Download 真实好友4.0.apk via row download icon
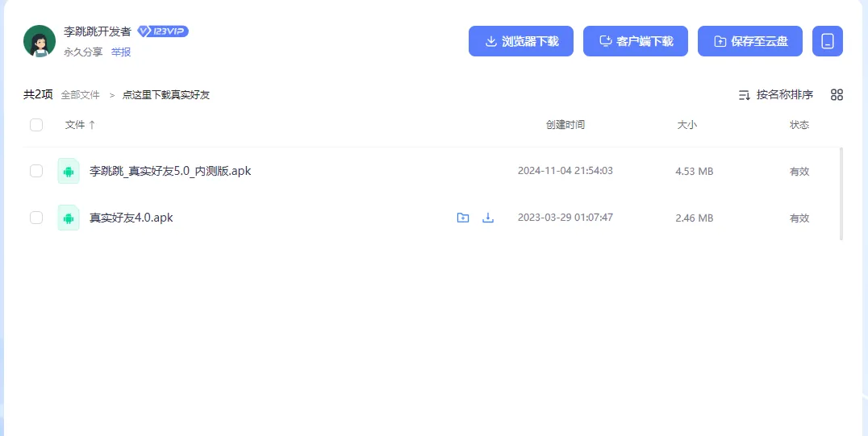This screenshot has height=436, width=868. point(488,218)
